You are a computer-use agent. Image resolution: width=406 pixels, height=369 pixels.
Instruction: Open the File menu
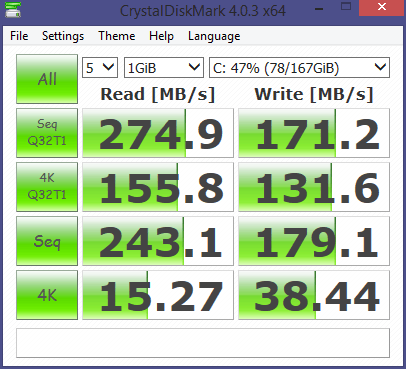pos(19,36)
